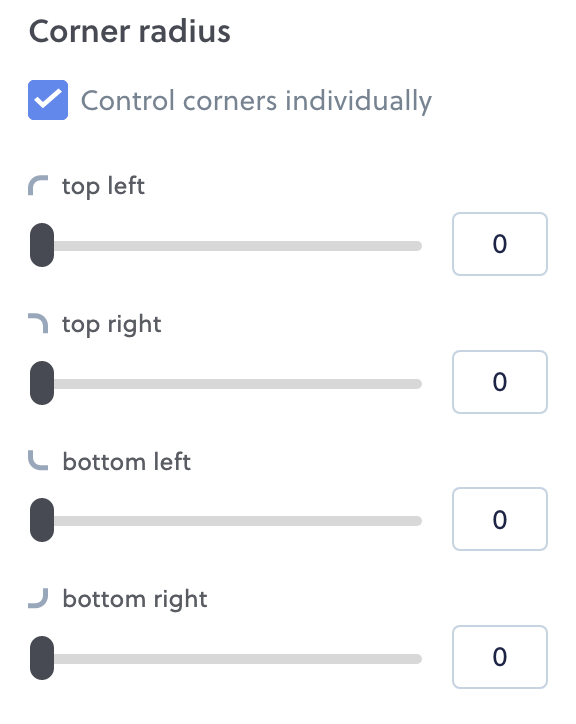The height and width of the screenshot is (724, 576).
Task: Click the Corner radius heading
Action: [x=130, y=31]
